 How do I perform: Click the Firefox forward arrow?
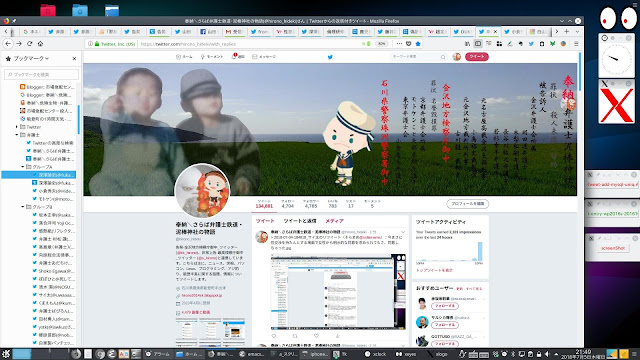pyautogui.click(x=19, y=44)
